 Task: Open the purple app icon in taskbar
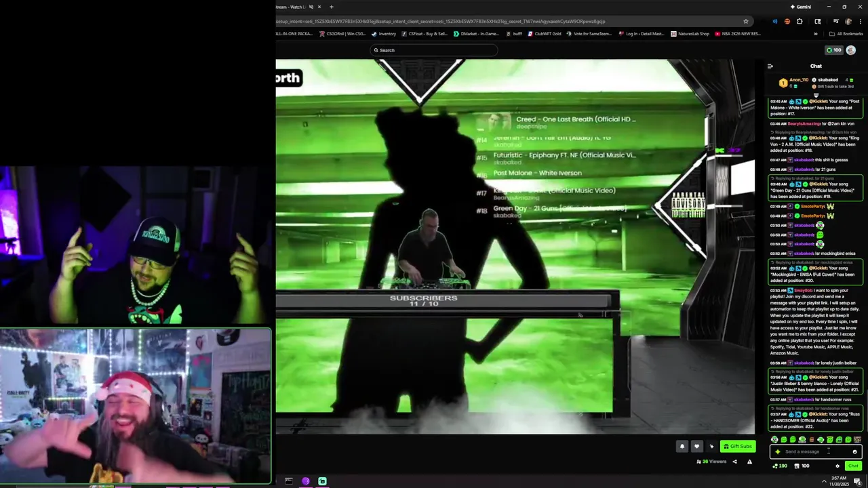coord(306,481)
